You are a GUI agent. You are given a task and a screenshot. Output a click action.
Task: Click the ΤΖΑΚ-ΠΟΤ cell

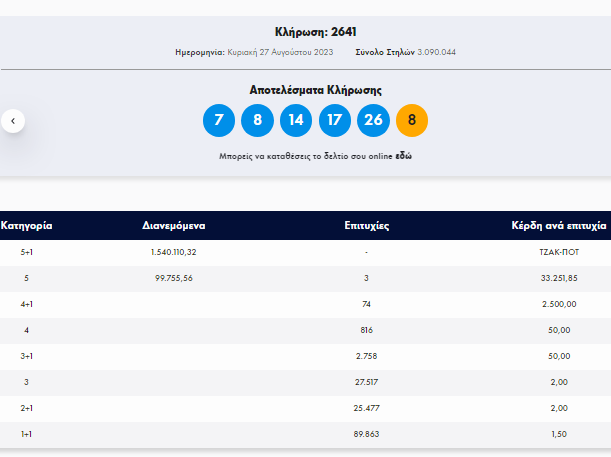pyautogui.click(x=559, y=252)
